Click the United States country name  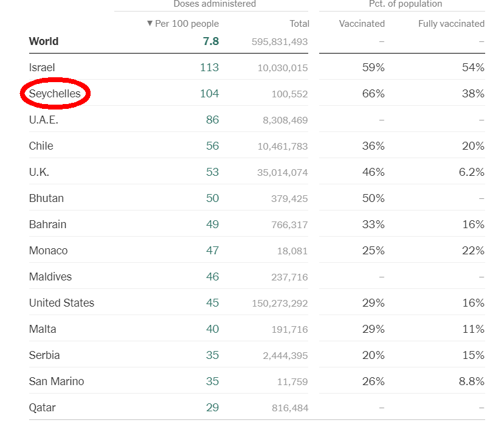(x=61, y=303)
